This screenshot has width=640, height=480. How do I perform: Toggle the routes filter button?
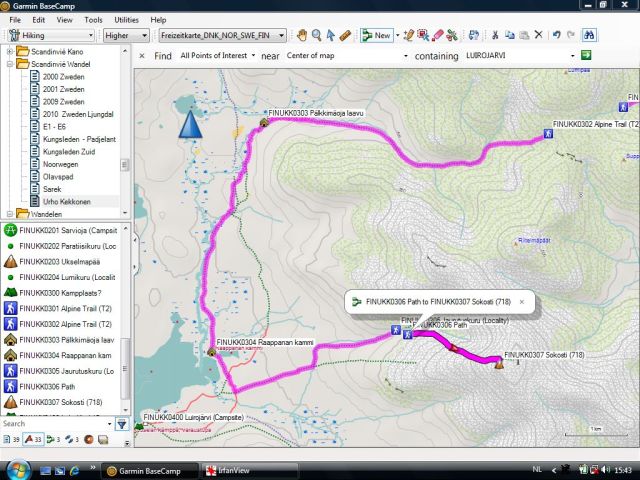click(53, 439)
